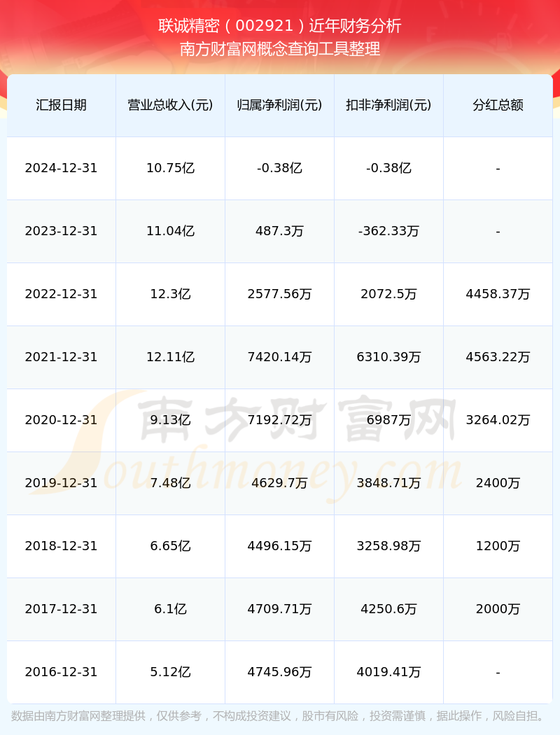Select the 2022-12-31 row date
Image resolution: width=560 pixels, height=735 pixels.
pos(61,294)
